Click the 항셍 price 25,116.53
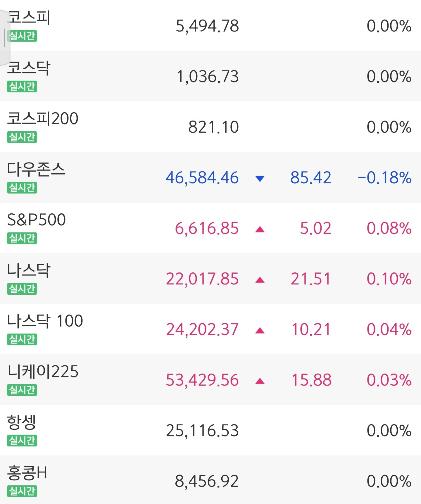421x504 pixels. [202, 431]
